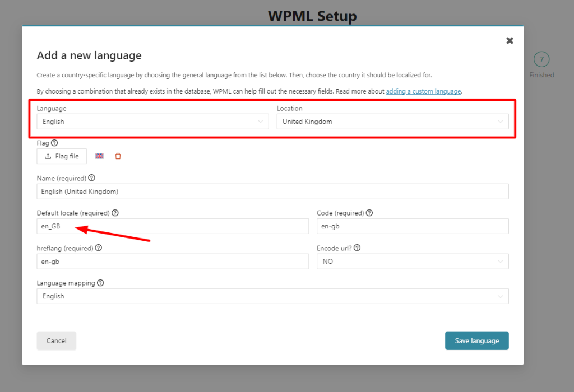Open help tooltip for Default locale

tap(115, 213)
